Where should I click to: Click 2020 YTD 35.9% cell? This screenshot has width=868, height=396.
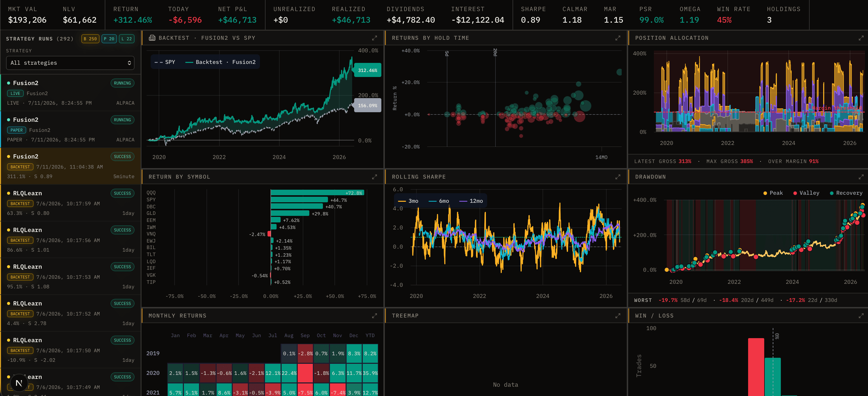point(370,373)
